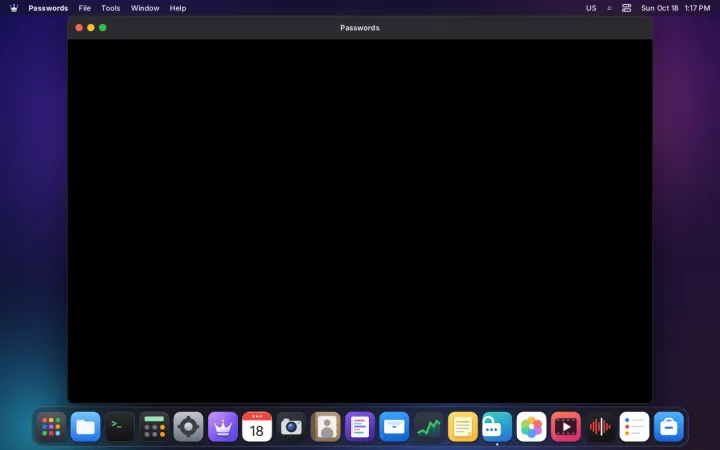
Task: Open the purple text editor dock icon
Action: click(x=360, y=427)
